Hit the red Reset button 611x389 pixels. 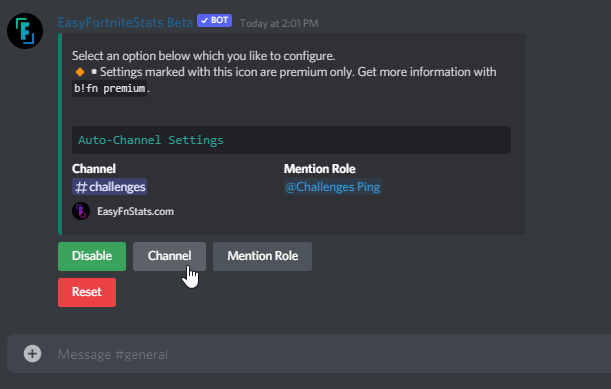[87, 292]
